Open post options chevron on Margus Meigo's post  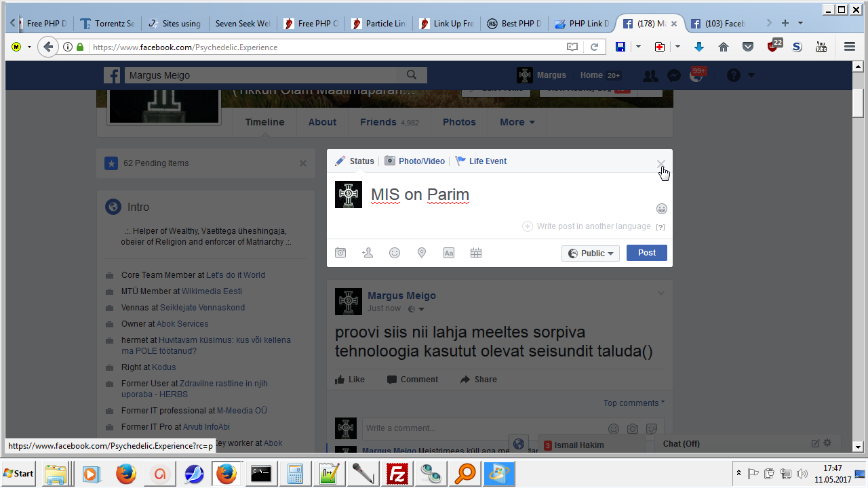pyautogui.click(x=661, y=293)
